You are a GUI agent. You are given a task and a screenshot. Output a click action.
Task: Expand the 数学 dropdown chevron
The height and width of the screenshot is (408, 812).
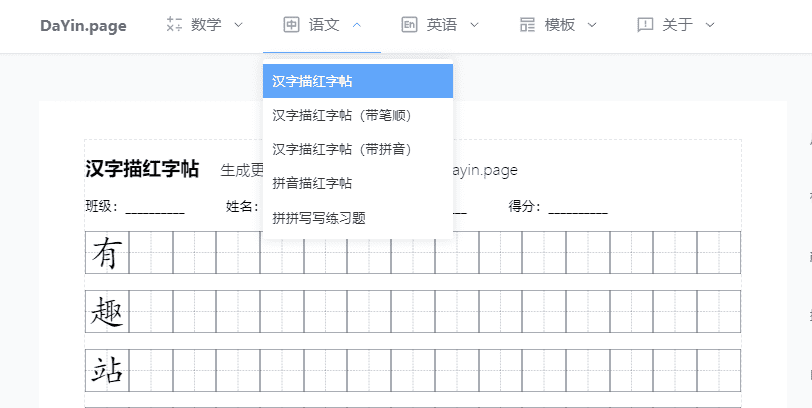pos(238,25)
